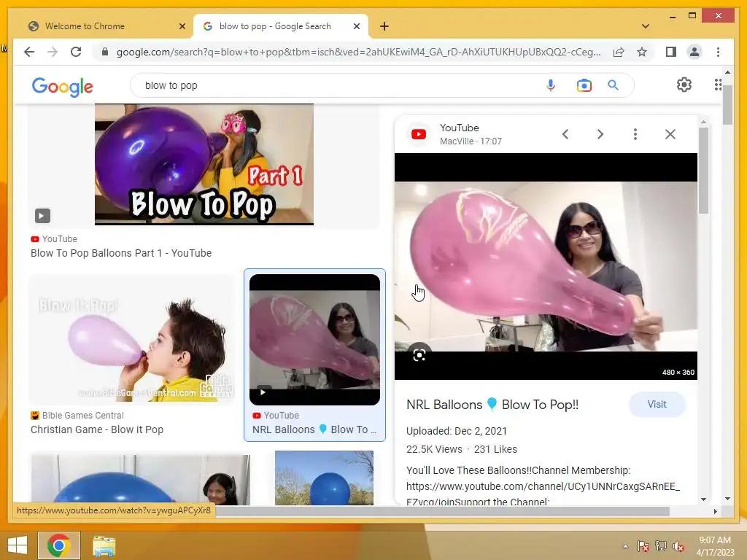Click NRL Balloons Blow To Pop!! heading
This screenshot has height=560, width=747.
[492, 405]
